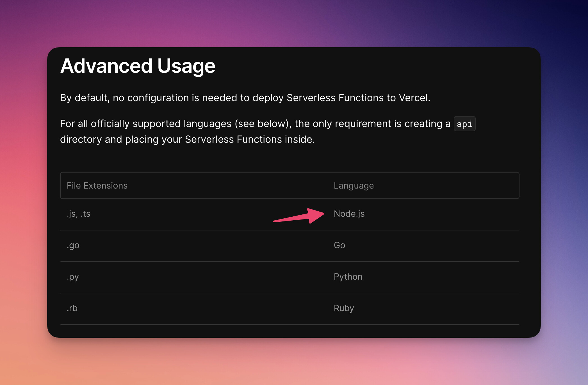Click the Language column header
This screenshot has height=385, width=588.
tap(354, 185)
